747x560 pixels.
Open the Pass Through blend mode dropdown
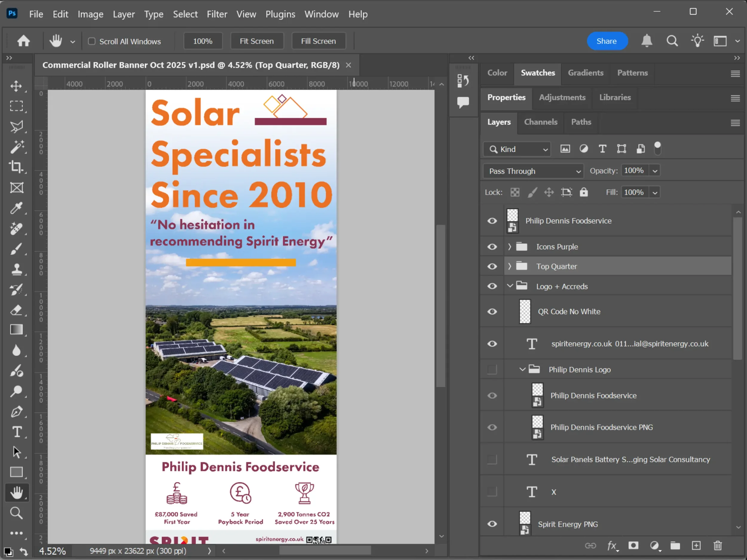coord(533,171)
